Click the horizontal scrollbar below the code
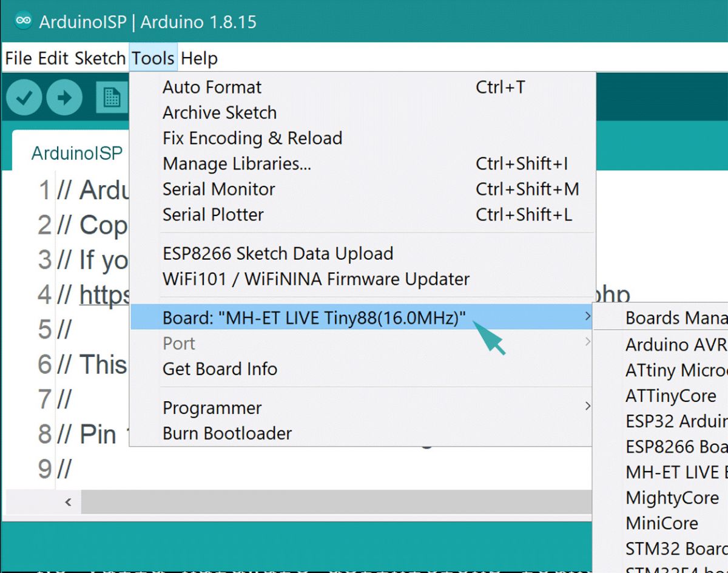 (303, 503)
